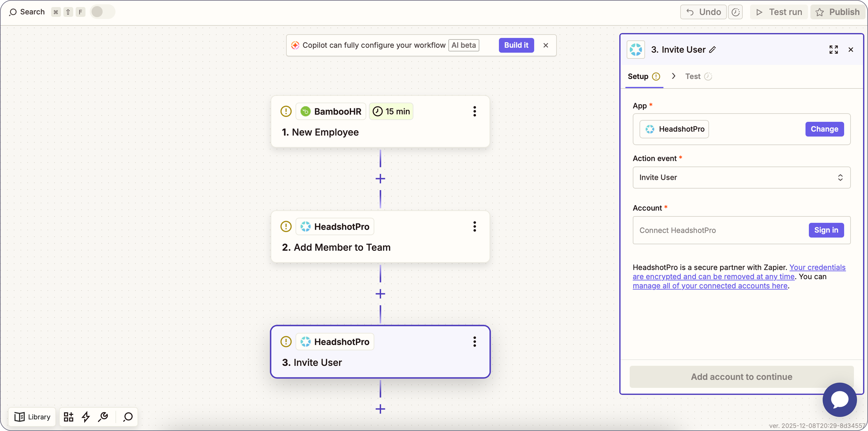Select the Setup tab
This screenshot has height=431, width=868.
tap(638, 76)
